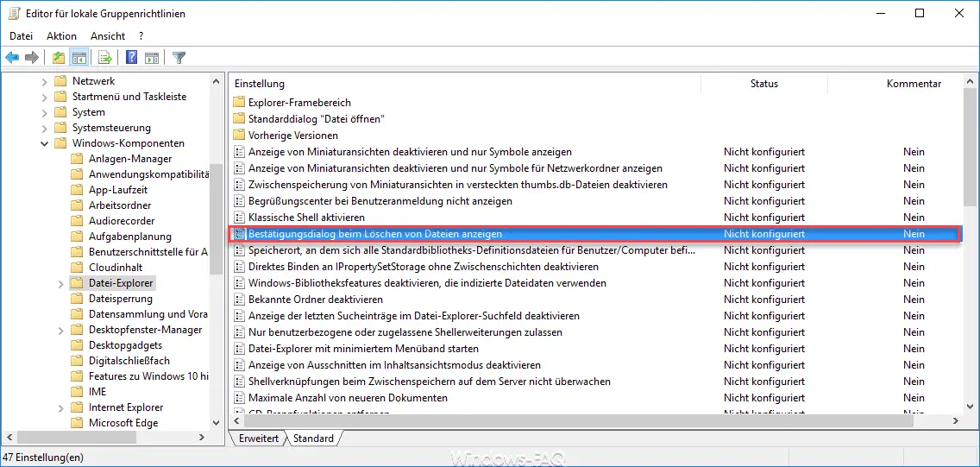Select Desktopgadgets in the tree
The image size is (980, 467).
(125, 345)
